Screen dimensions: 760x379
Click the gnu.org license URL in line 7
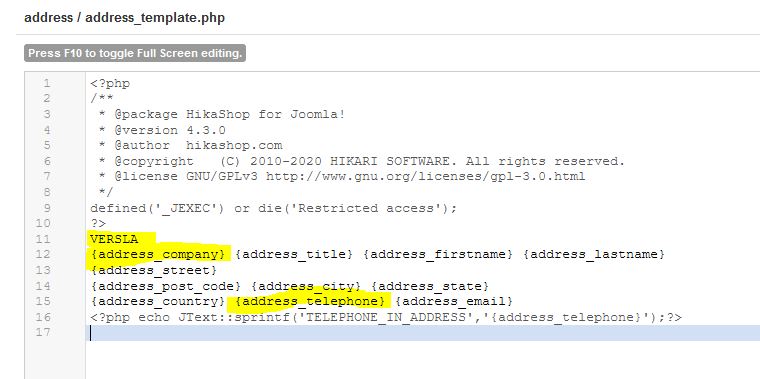coord(426,177)
